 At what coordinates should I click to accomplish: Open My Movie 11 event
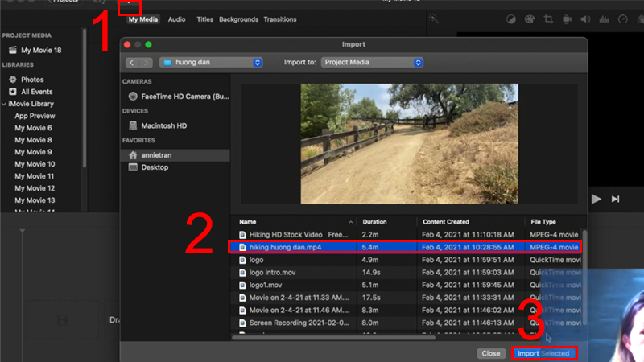[35, 176]
